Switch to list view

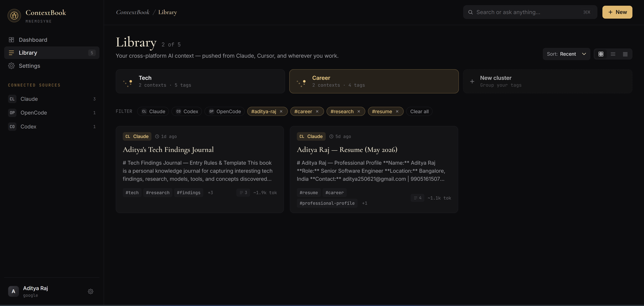coord(613,54)
